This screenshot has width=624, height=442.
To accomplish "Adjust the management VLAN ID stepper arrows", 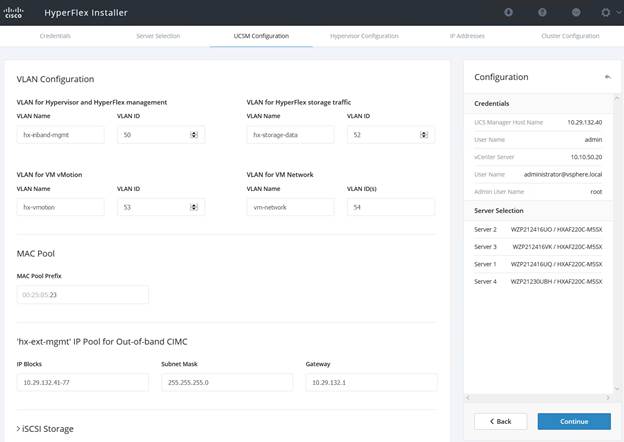I will click(x=194, y=135).
